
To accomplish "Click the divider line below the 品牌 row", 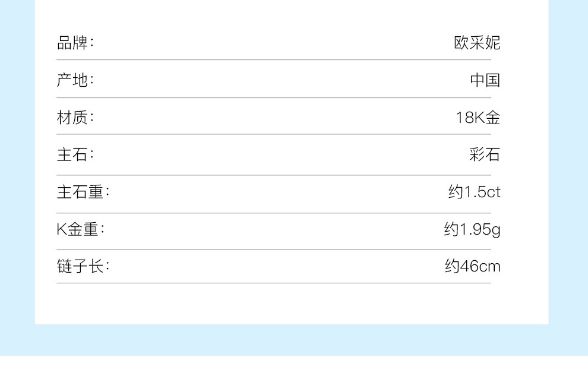I will [x=274, y=60].
